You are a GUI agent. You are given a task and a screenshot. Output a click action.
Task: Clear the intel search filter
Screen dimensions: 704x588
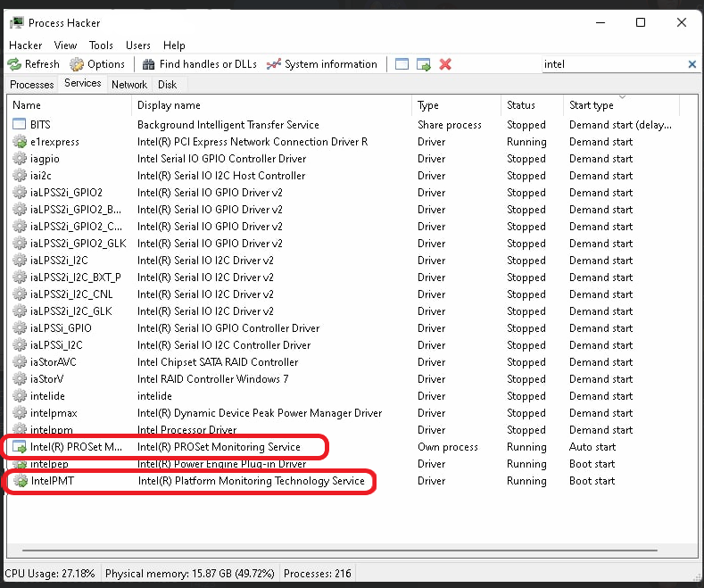(x=692, y=64)
